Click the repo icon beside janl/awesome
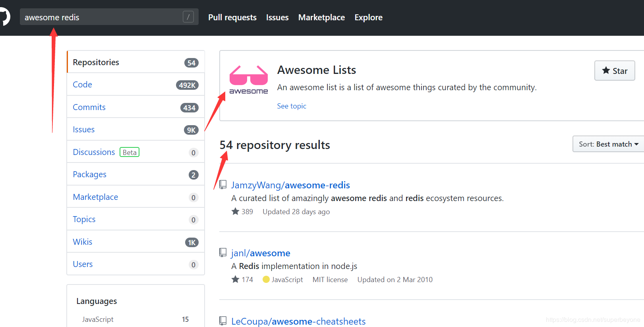This screenshot has height=327, width=644. [x=223, y=252]
